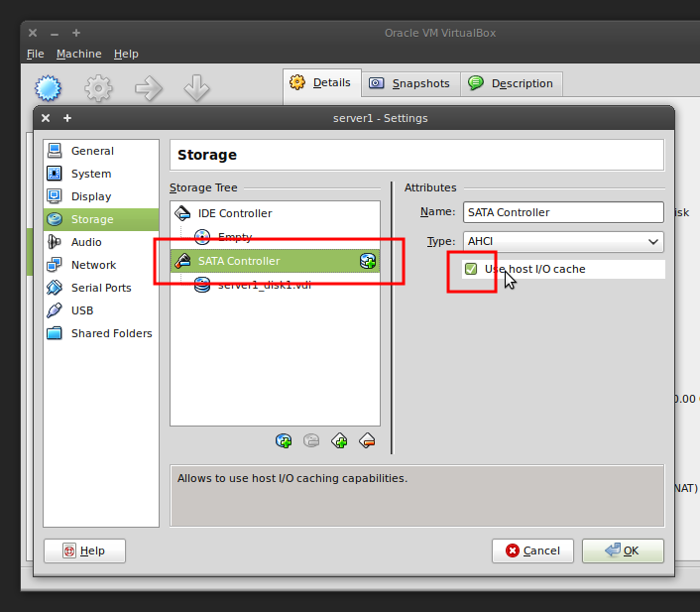Open the Audio settings category
Image resolution: width=700 pixels, height=612 pixels.
101,242
